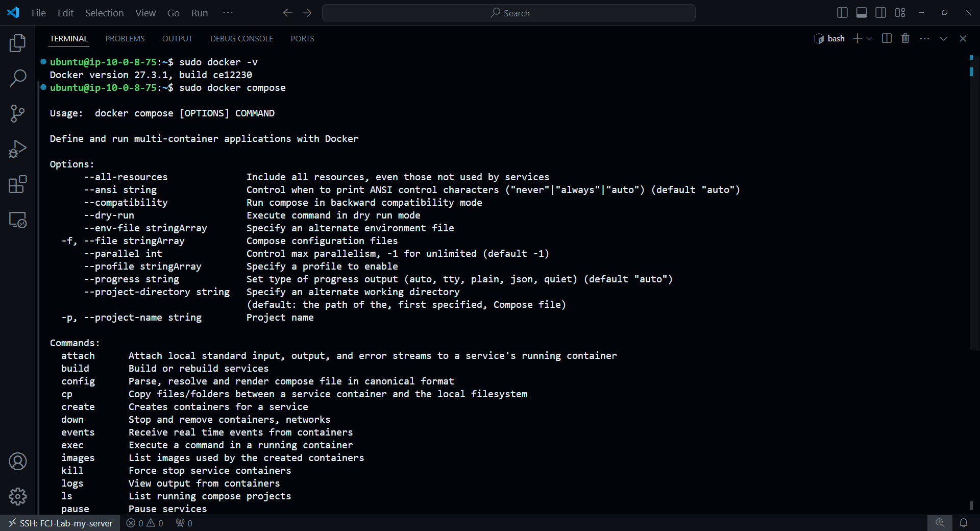The height and width of the screenshot is (531, 980).
Task: Click the bash shell icon
Action: [x=819, y=38]
